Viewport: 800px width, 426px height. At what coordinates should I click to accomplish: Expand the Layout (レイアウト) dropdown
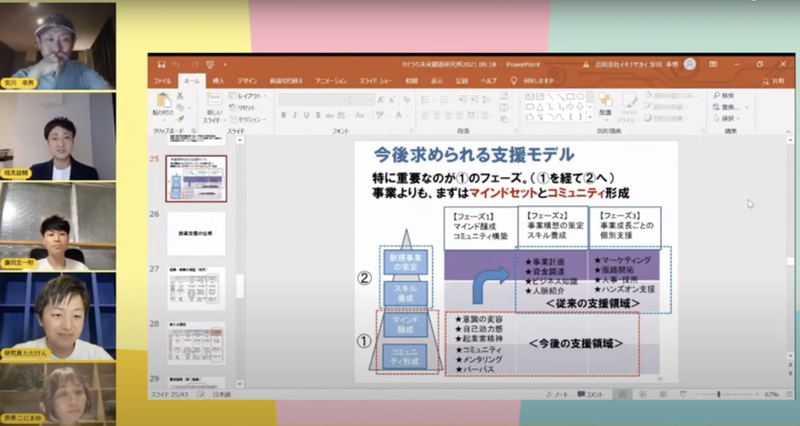pos(249,96)
